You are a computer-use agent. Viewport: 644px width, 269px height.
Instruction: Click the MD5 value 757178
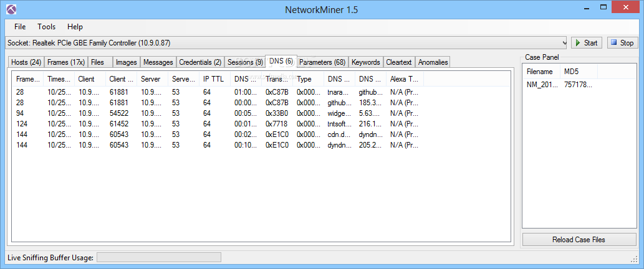579,85
